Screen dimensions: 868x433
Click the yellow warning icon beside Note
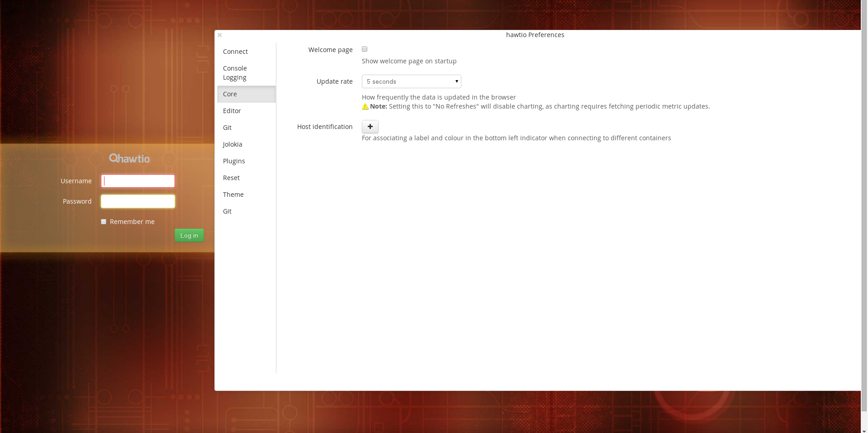tap(365, 107)
